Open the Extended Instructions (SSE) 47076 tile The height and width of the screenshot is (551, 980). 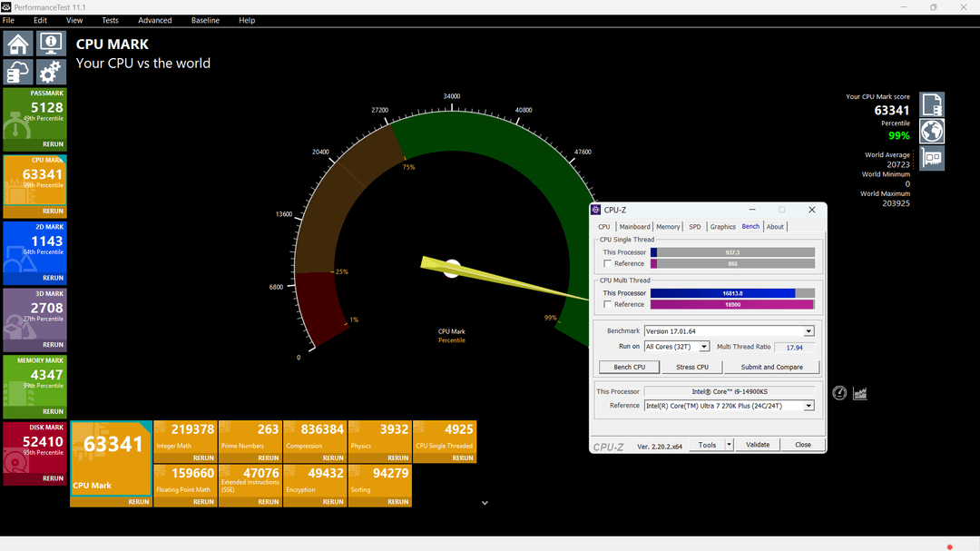pyautogui.click(x=250, y=480)
